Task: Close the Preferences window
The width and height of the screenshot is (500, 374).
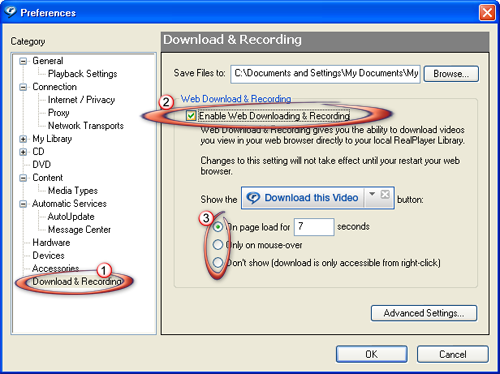Action: click(x=487, y=13)
